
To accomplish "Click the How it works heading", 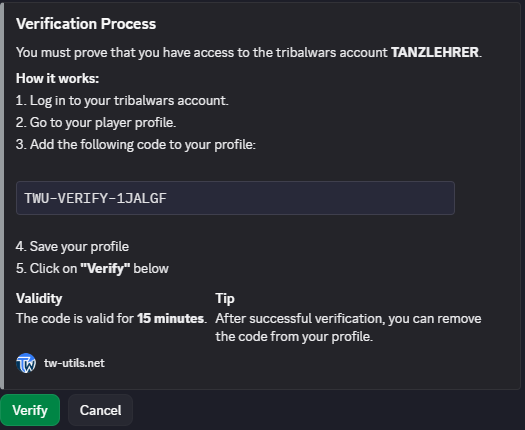I will click(58, 78).
